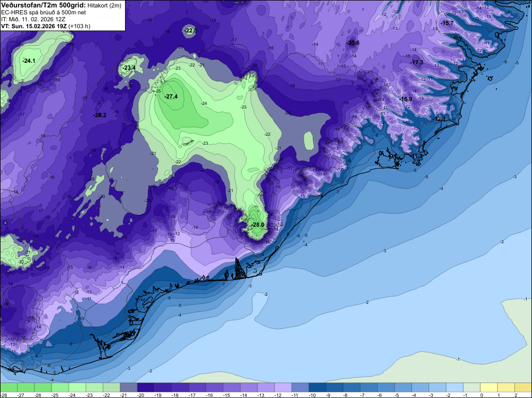The width and height of the screenshot is (532, 398).
Task: Click the -16 number in the legend scale
Action: click(210, 395)
